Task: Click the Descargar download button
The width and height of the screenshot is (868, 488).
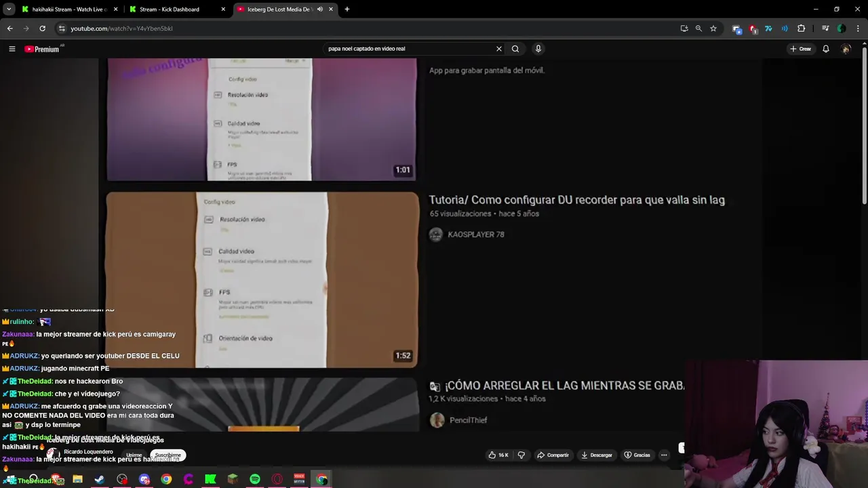Action: click(x=597, y=455)
